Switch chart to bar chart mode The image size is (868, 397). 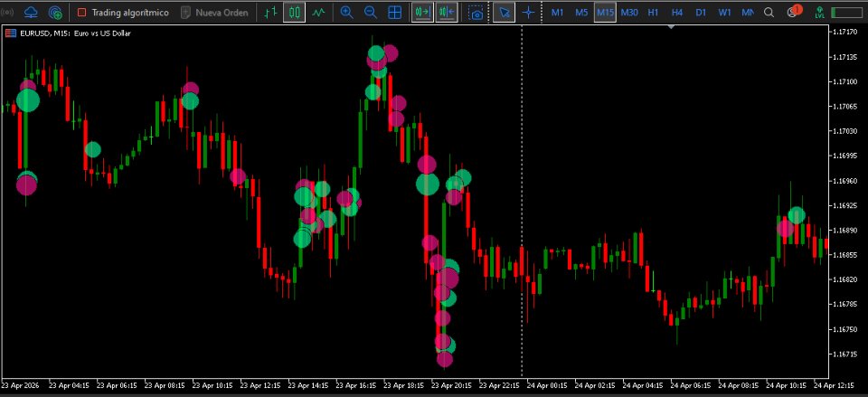click(x=270, y=12)
